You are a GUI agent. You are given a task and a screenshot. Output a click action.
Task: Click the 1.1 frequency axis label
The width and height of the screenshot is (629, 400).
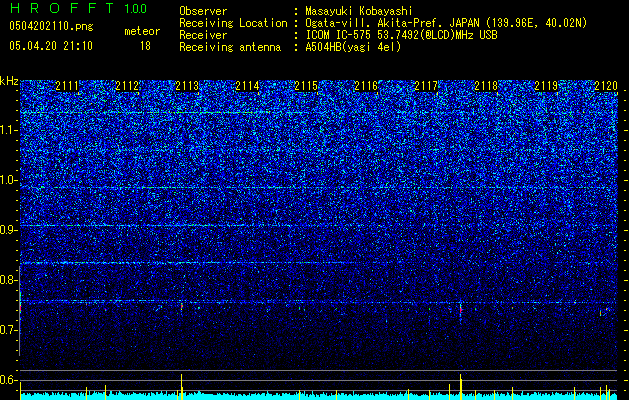[9, 130]
